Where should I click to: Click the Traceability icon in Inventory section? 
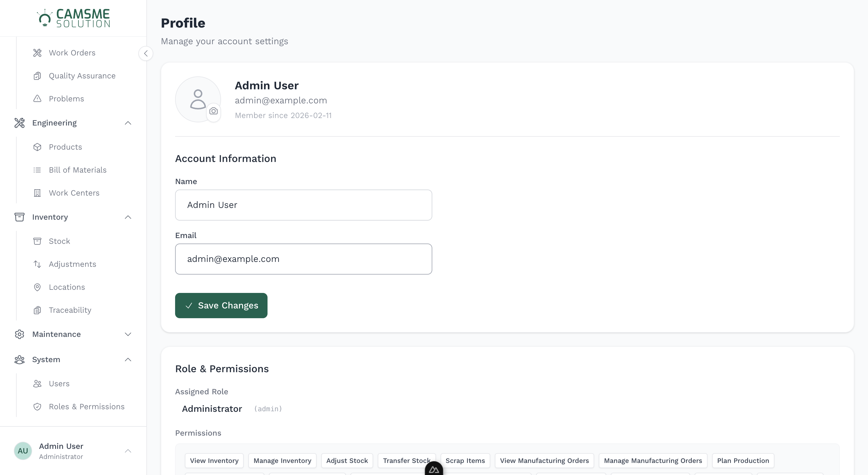tap(37, 310)
